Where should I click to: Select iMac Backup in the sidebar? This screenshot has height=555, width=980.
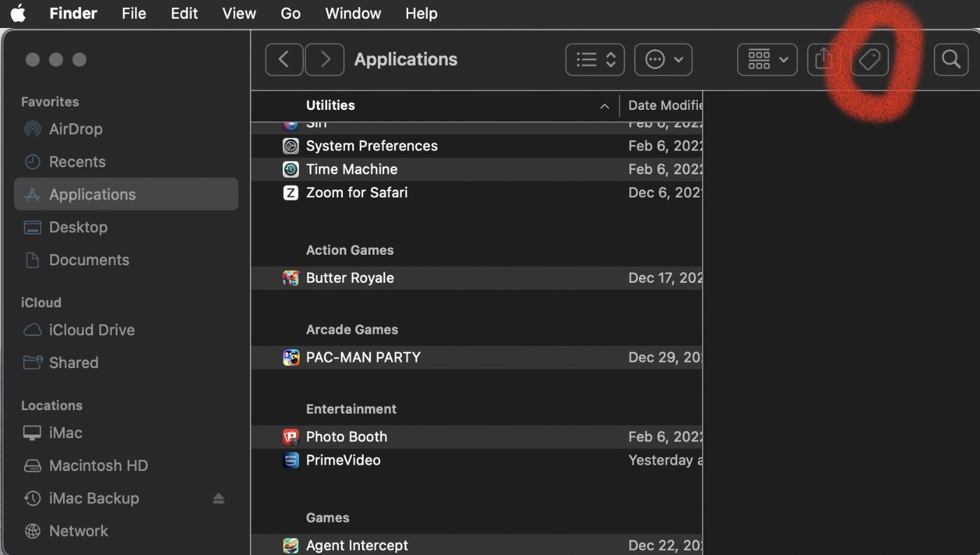126,498
